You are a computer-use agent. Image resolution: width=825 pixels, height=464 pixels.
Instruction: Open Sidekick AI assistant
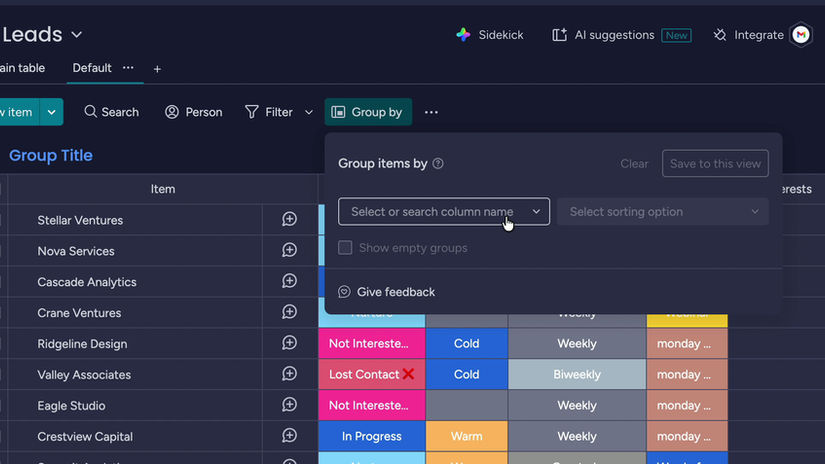[x=490, y=35]
